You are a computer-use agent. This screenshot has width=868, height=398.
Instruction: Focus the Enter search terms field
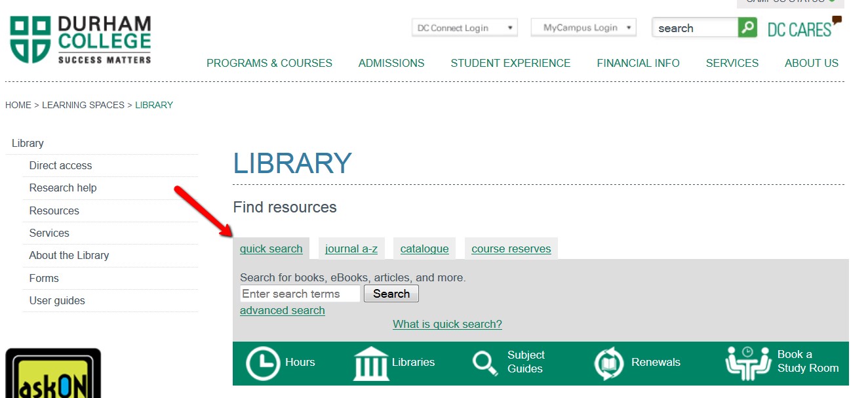(300, 294)
